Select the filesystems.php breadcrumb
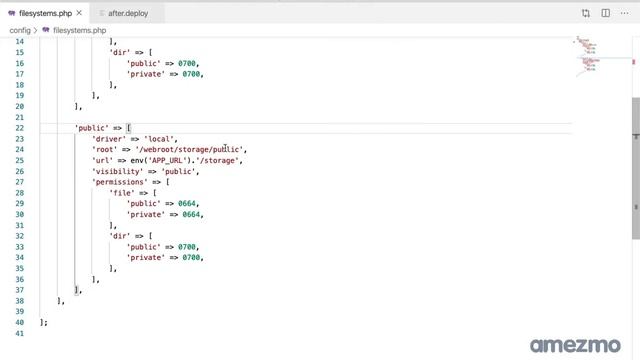Image resolution: width=640 pixels, height=360 pixels. [80, 30]
